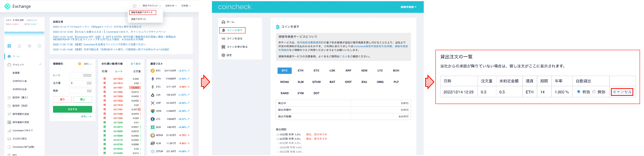Screen dimensions: 644x156
Task: Open the Flareトークン announcement link
Action: tap(97, 27)
